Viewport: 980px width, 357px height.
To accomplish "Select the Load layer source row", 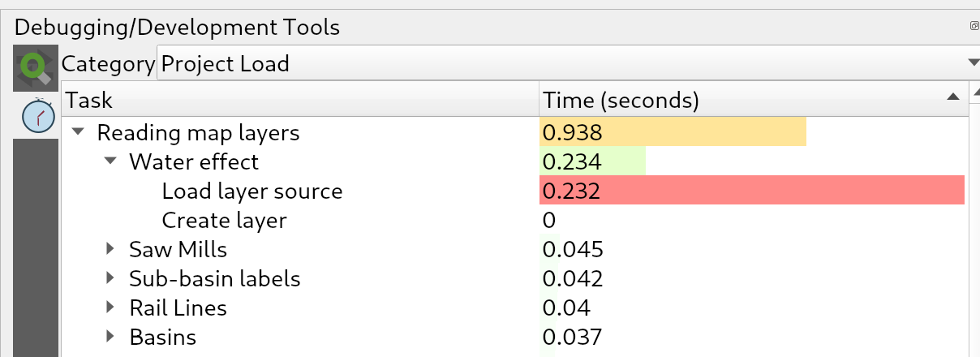I will tap(251, 191).
